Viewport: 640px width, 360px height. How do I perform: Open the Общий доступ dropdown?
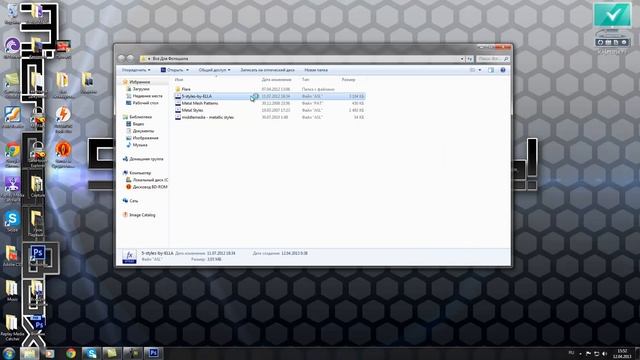click(214, 70)
